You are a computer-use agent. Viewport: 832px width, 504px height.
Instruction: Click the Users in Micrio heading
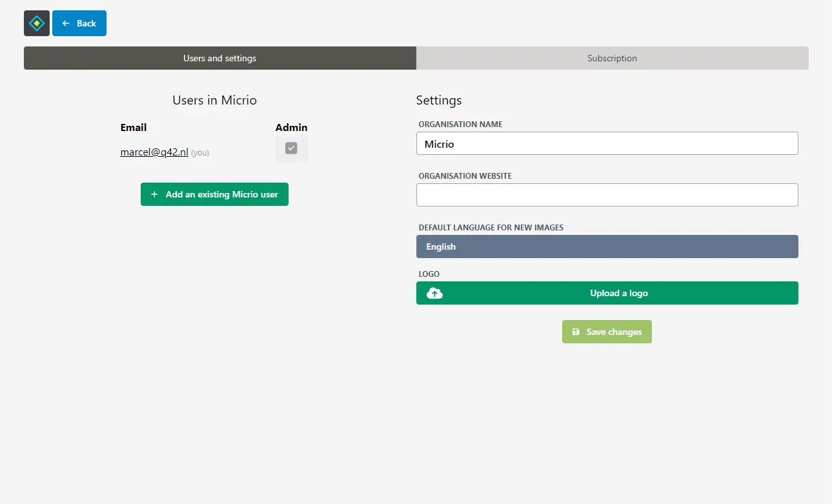pos(214,100)
